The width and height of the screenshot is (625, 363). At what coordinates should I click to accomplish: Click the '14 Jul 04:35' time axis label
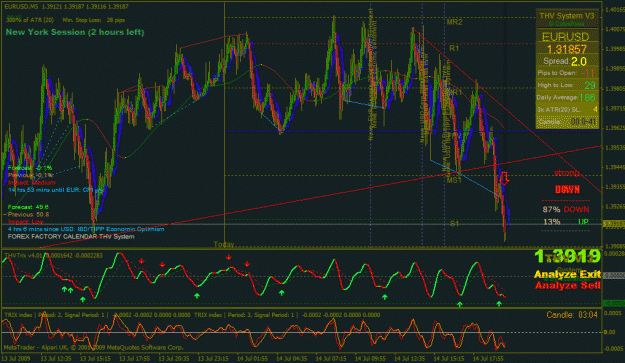tap(292, 358)
